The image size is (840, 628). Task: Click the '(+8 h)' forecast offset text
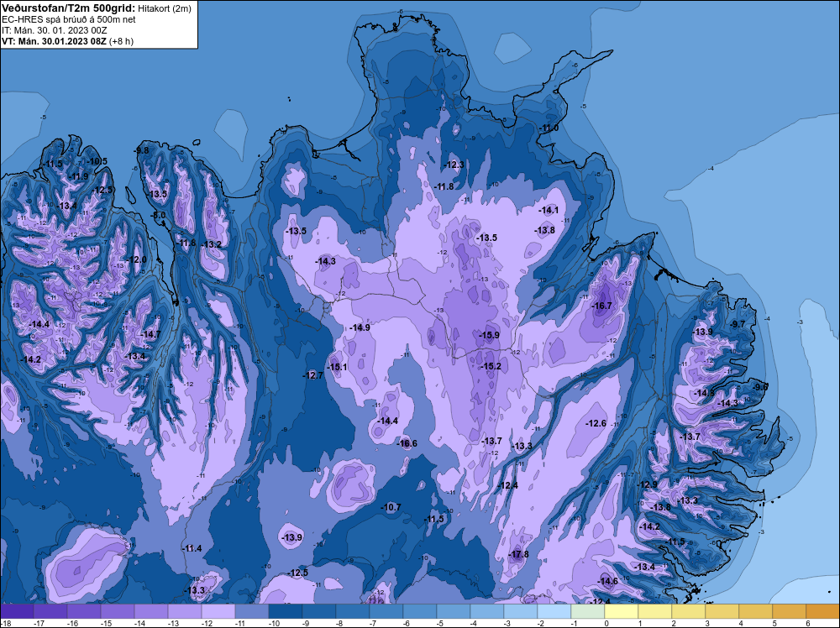click(x=122, y=41)
